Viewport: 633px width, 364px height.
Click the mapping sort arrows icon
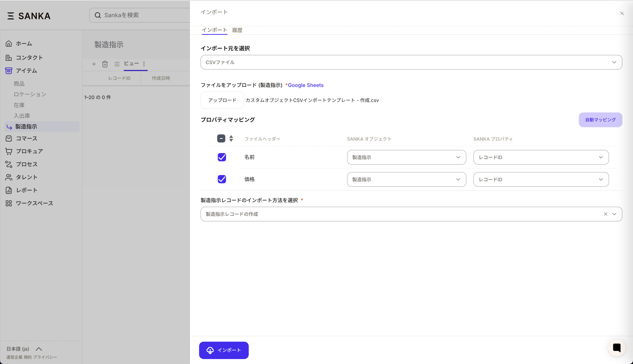tap(231, 138)
